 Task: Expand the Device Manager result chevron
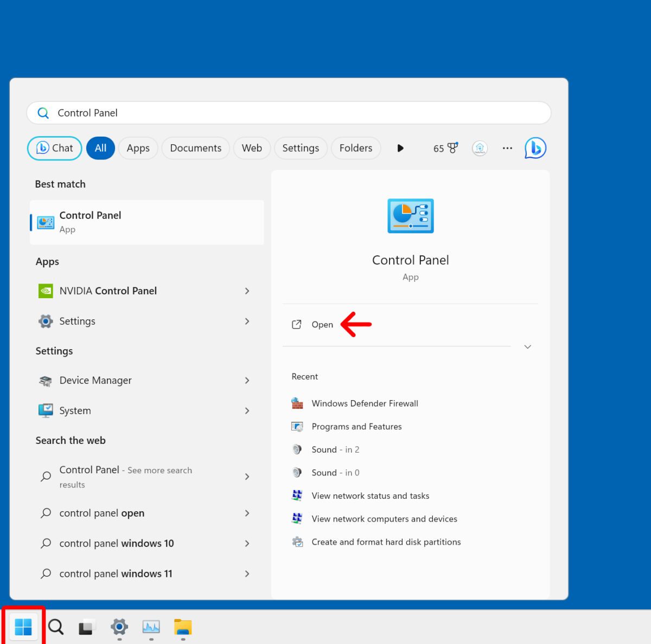click(x=247, y=381)
